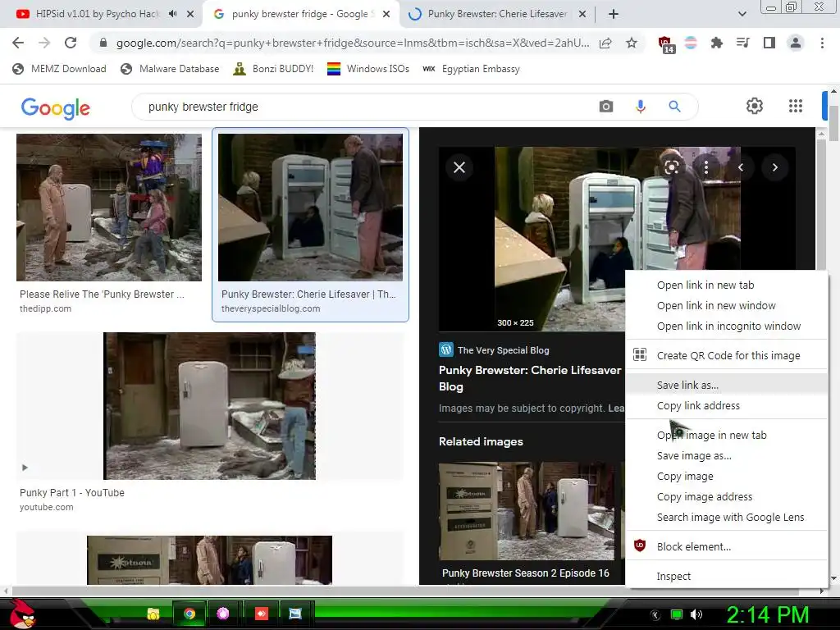840x630 pixels.
Task: Click the Chrome taskbar icon
Action: (x=189, y=614)
